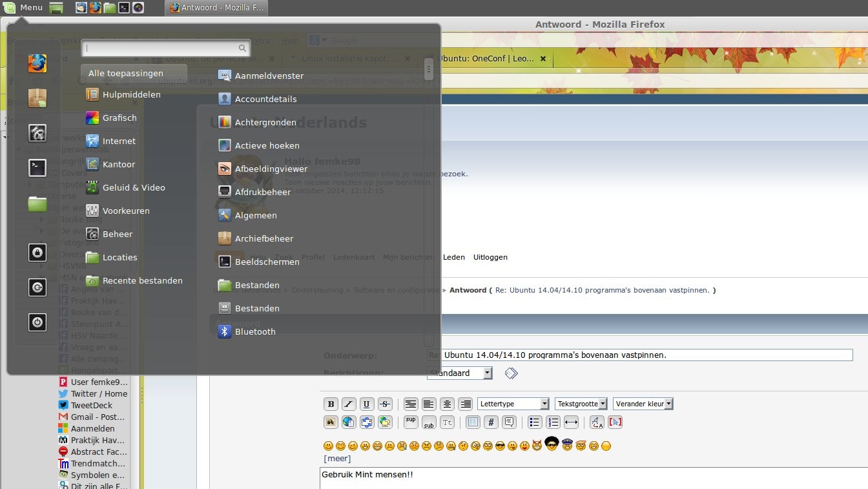Launch Terminal from menu favorites sidebar
Image resolution: width=868 pixels, height=489 pixels.
(37, 168)
